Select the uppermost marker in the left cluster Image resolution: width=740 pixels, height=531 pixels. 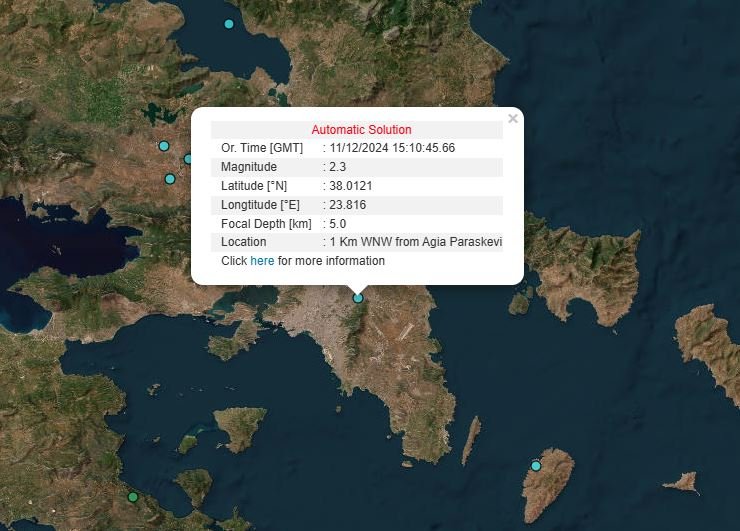coord(164,146)
